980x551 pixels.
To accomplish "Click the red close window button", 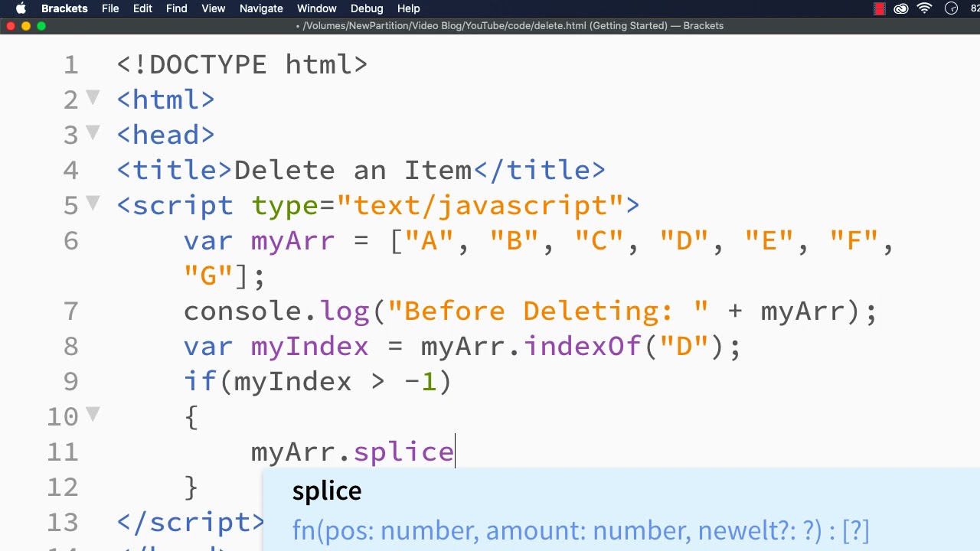I will click(11, 26).
